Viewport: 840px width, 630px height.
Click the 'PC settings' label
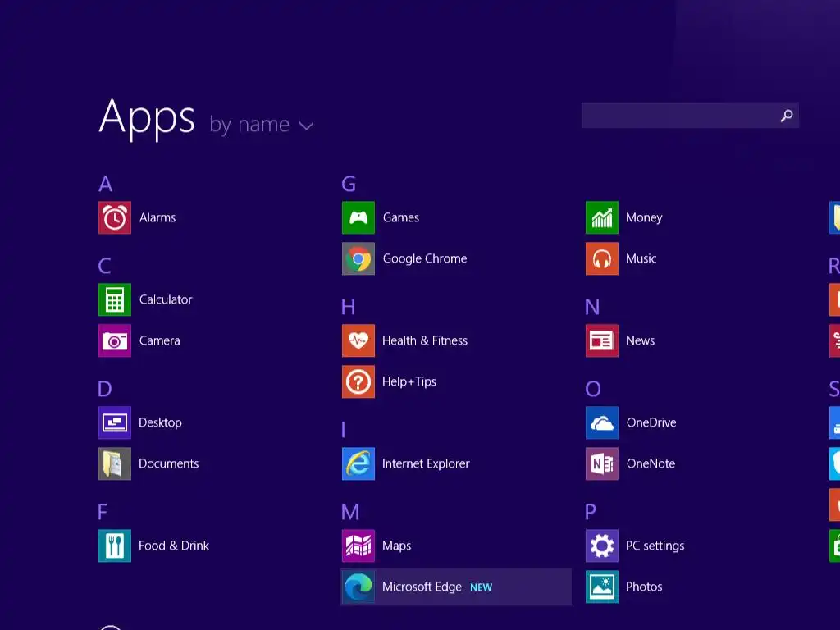click(x=655, y=546)
